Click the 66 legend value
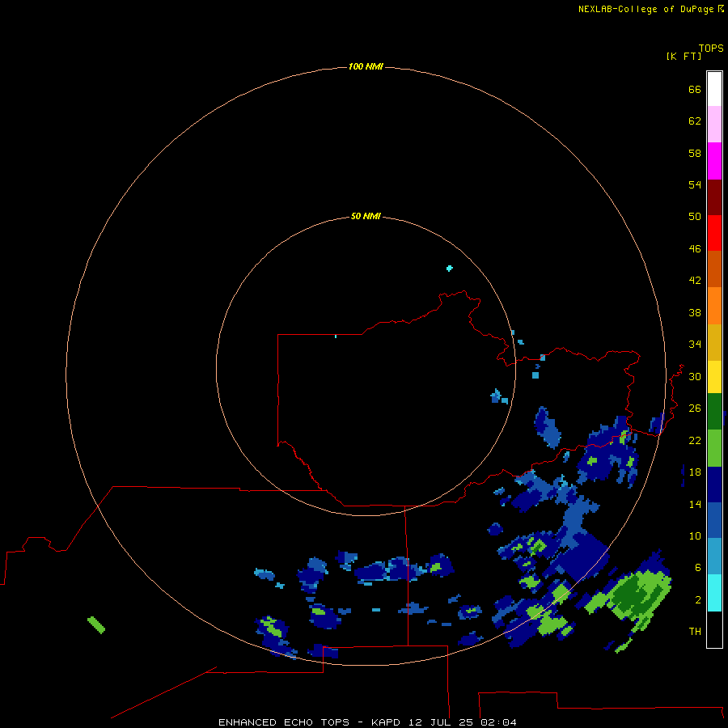The image size is (728, 728). point(695,89)
